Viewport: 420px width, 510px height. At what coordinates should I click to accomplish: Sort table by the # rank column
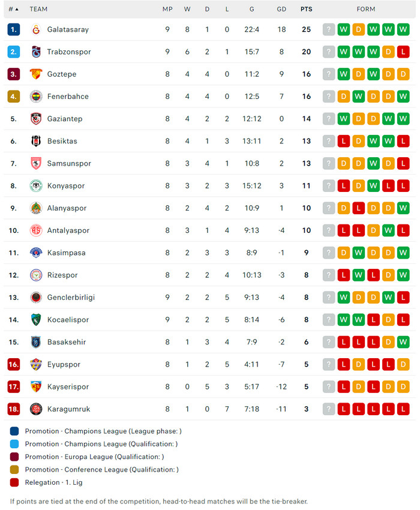(x=13, y=9)
